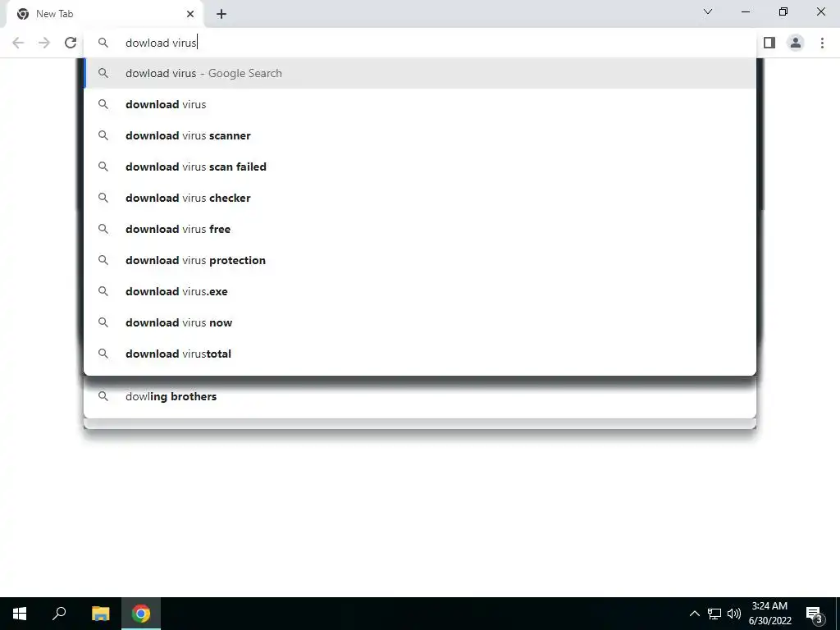Screen dimensions: 840x630
Task: Click the Chrome taskbar icon
Action: (x=141, y=614)
